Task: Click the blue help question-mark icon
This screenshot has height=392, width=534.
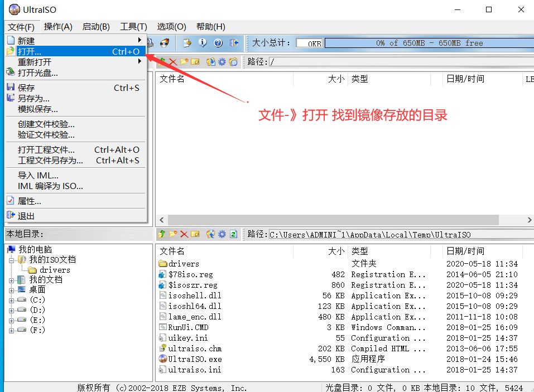Action: click(x=218, y=43)
